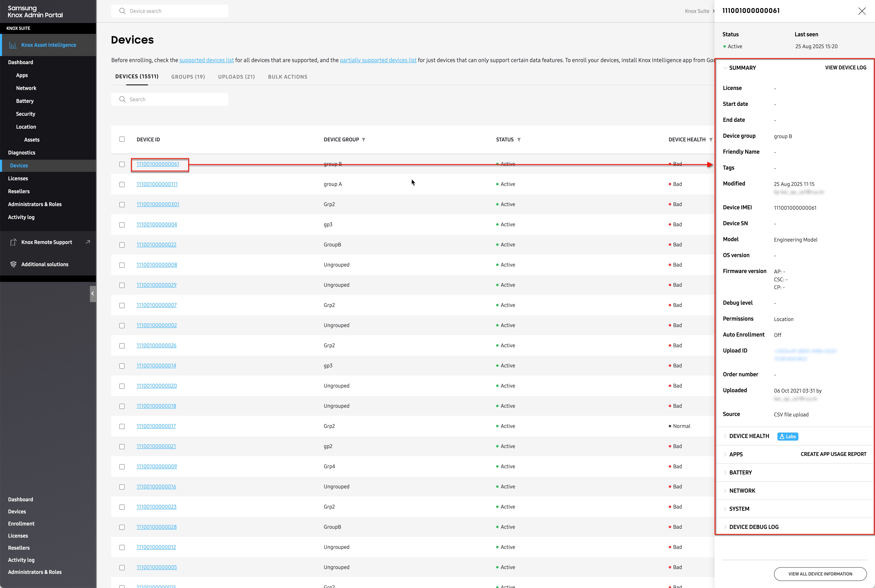
Task: Click the magnifier icon in the table Search box
Action: click(122, 99)
